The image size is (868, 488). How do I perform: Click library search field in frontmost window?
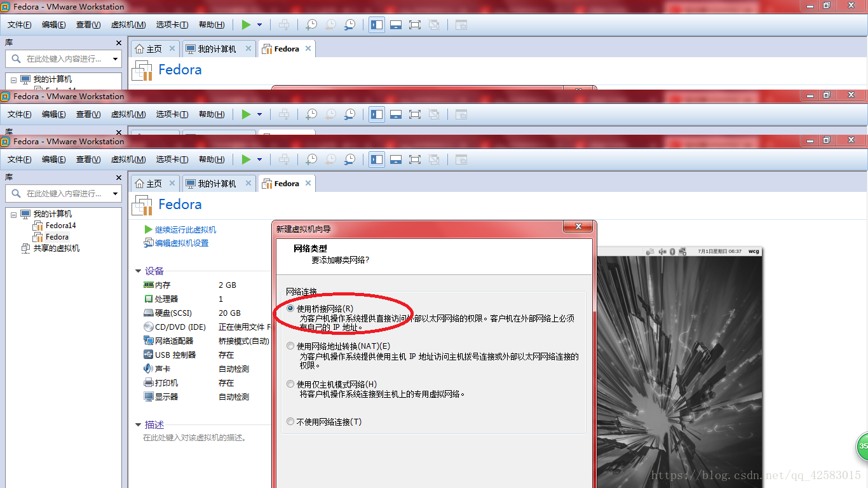click(x=64, y=194)
